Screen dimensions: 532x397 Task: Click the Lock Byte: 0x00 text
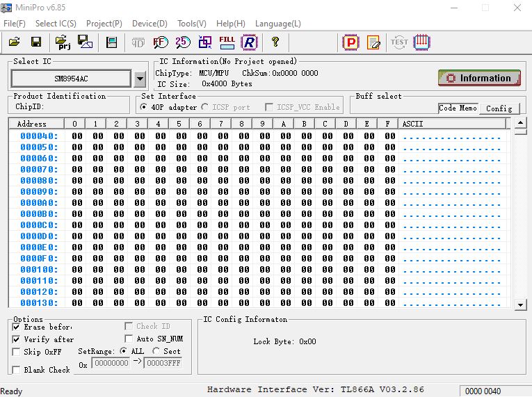284,341
